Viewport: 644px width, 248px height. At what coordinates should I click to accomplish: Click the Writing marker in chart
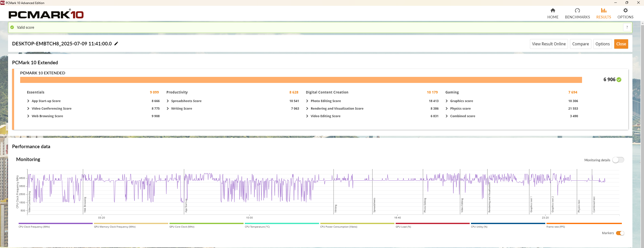point(335,209)
